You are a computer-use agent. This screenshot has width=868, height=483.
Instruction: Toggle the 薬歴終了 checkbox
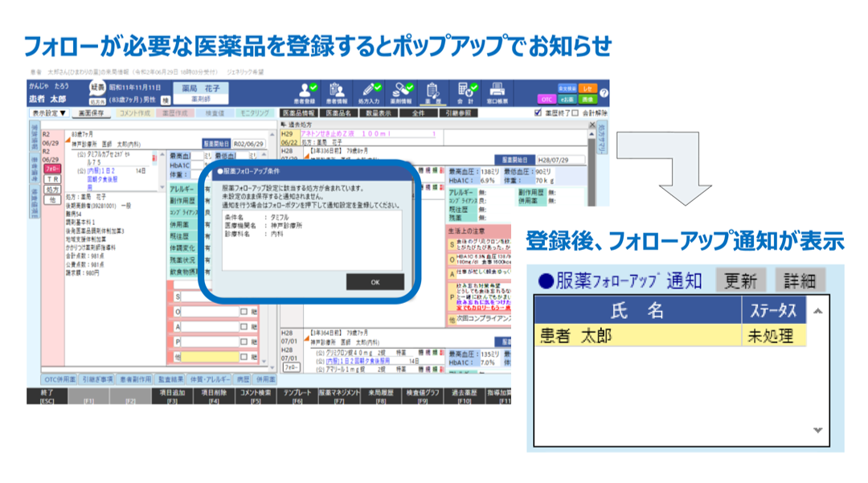pyautogui.click(x=538, y=113)
